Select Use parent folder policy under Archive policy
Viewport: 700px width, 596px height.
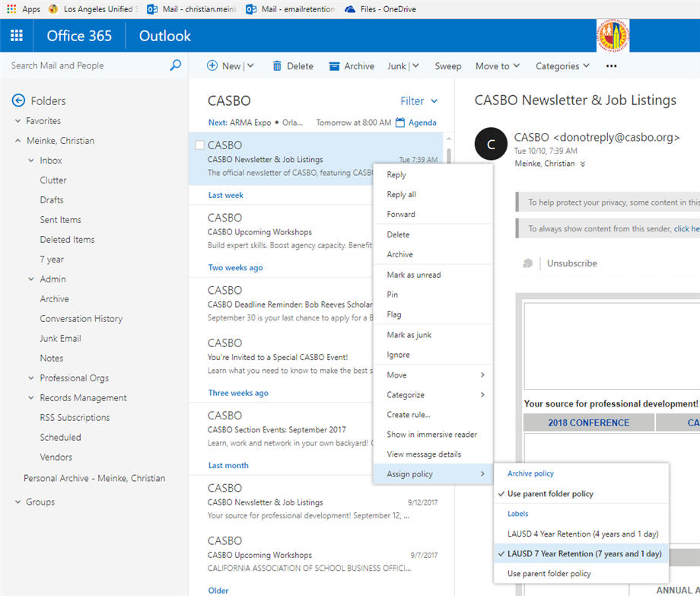click(581, 494)
